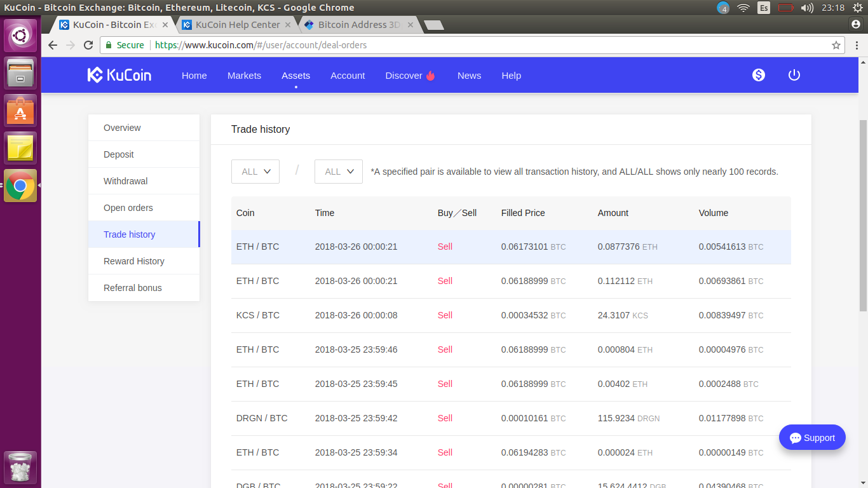Viewport: 868px width, 488px height.
Task: Open the Support chat button
Action: (x=812, y=437)
